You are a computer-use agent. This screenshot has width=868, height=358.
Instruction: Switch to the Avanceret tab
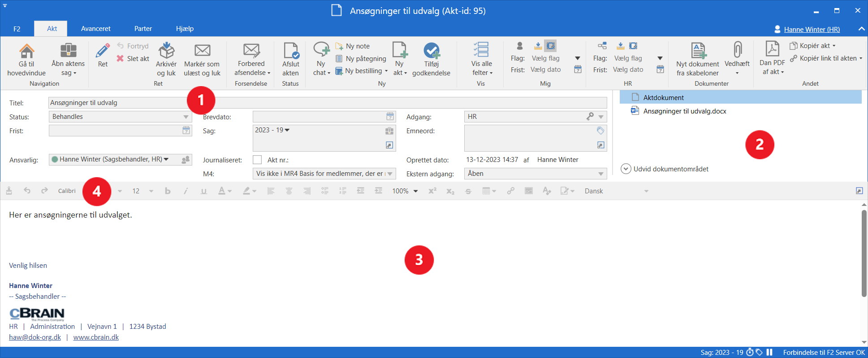(96, 29)
